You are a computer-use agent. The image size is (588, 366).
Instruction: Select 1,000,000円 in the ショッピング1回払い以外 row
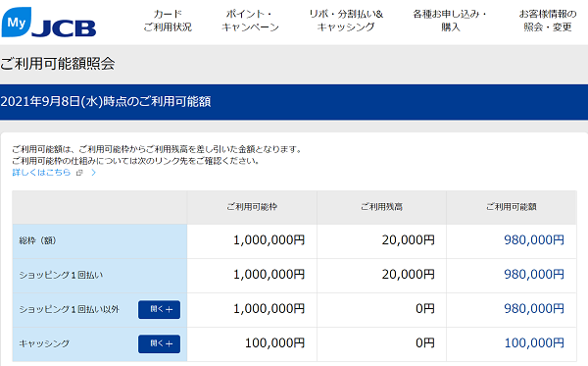(x=269, y=308)
